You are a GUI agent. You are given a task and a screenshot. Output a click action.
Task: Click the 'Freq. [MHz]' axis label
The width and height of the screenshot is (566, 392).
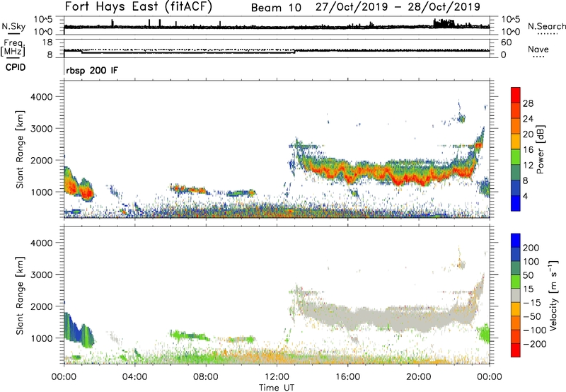[13, 48]
